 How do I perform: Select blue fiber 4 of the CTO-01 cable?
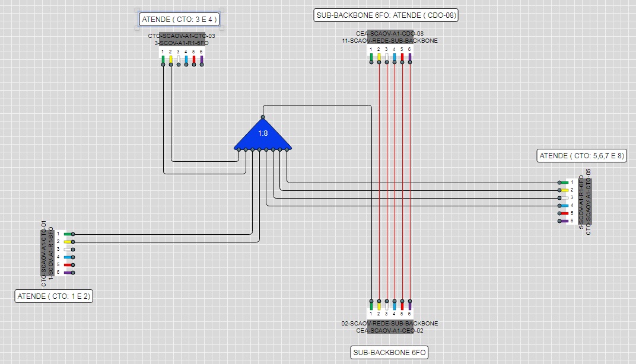tap(68, 257)
